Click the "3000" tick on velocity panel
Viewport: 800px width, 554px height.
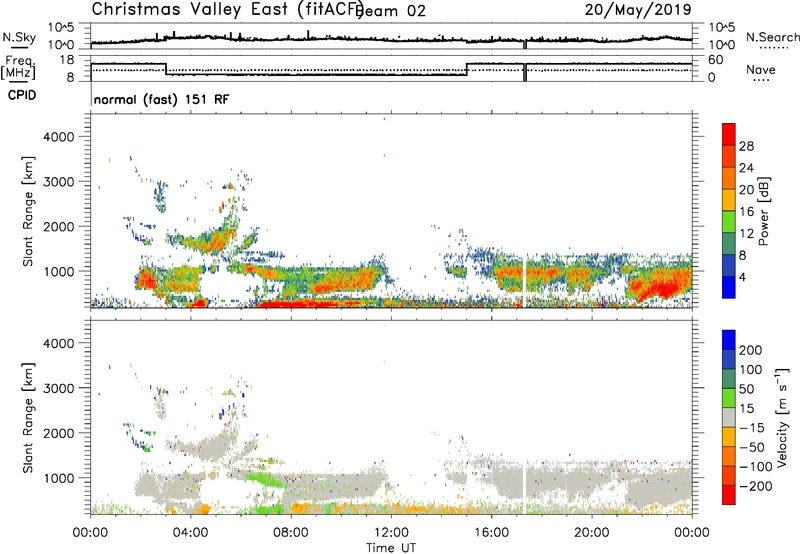58,388
